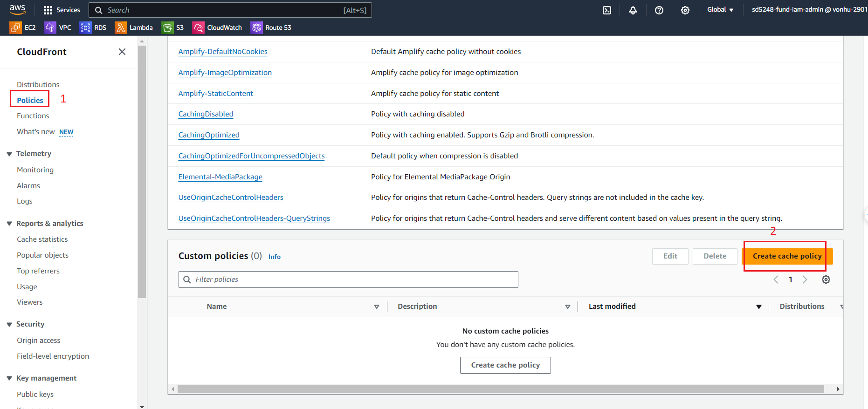This screenshot has height=409, width=868.
Task: Open the Global region dropdown
Action: click(720, 10)
